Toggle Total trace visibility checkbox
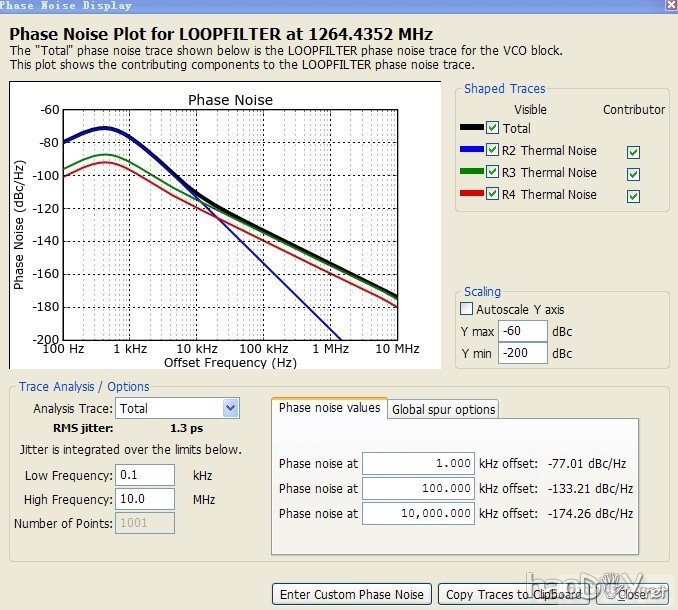 492,128
